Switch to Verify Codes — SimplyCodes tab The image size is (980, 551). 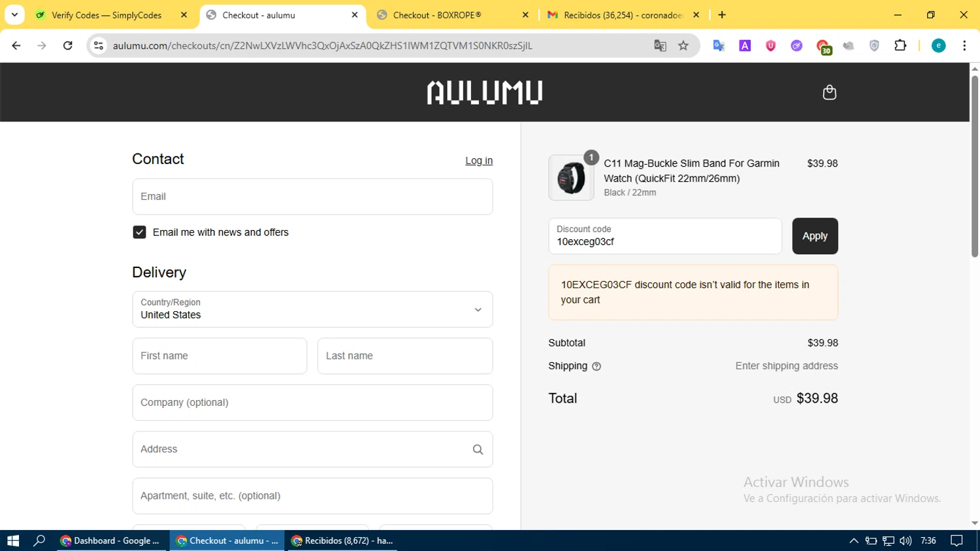[106, 15]
